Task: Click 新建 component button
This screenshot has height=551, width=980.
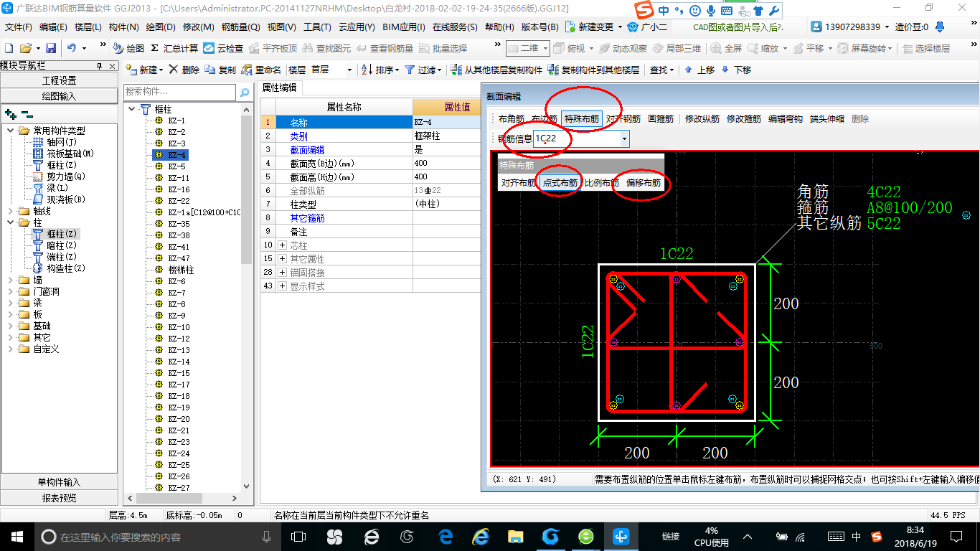Action: (143, 70)
